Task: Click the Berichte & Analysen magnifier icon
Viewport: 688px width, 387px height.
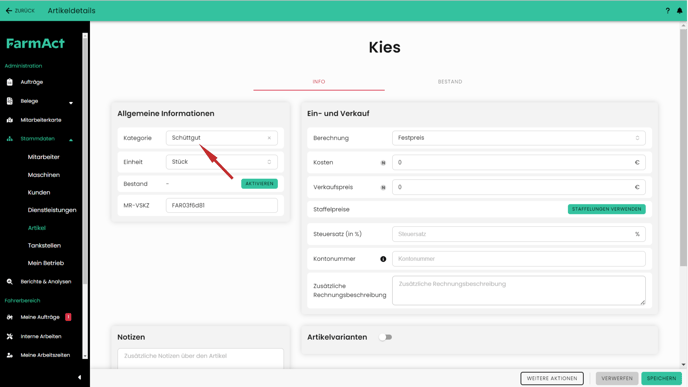Action: click(10, 282)
